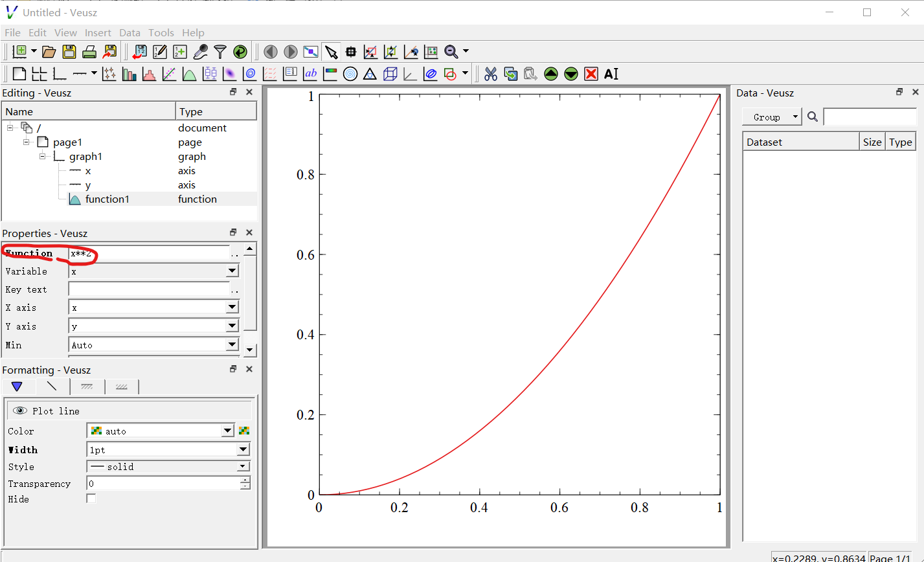Add a grid widget from the toolbar
The image size is (924, 562).
pyautogui.click(x=39, y=74)
